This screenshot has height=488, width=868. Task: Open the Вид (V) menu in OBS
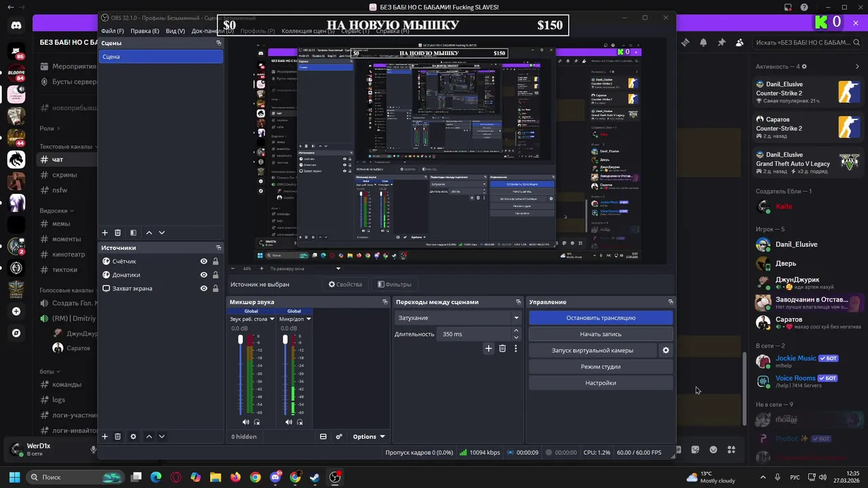coord(175,31)
